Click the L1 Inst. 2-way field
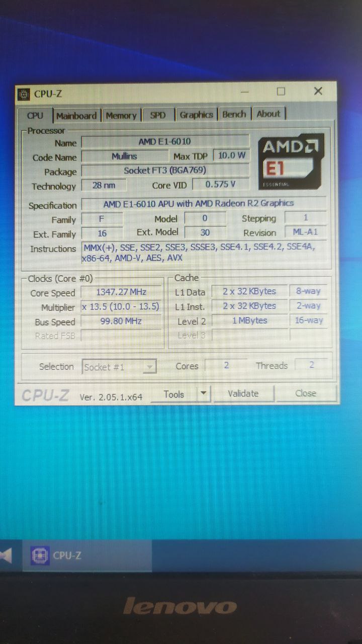 pos(308,305)
